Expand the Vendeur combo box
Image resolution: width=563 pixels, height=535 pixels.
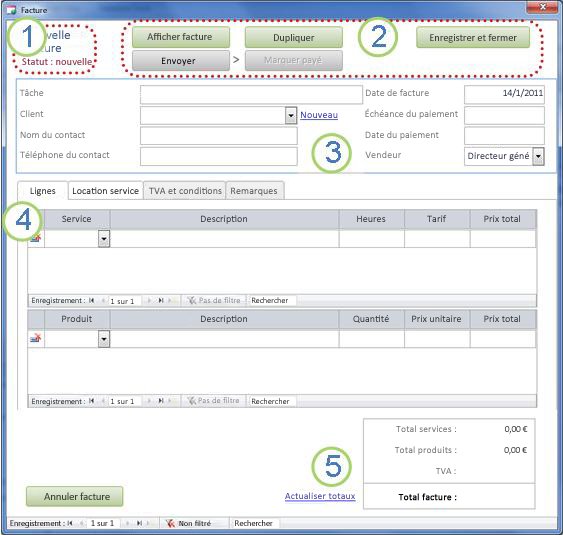(538, 156)
